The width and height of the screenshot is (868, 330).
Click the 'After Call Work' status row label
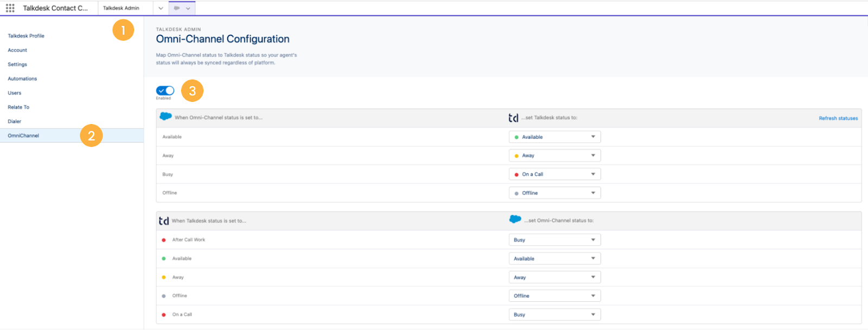(x=189, y=240)
